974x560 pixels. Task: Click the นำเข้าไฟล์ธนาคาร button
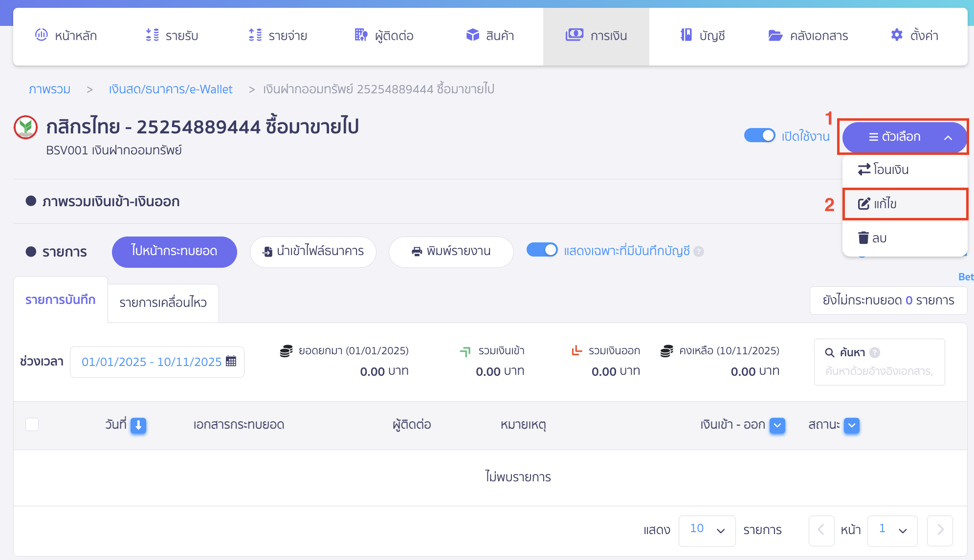click(x=313, y=252)
